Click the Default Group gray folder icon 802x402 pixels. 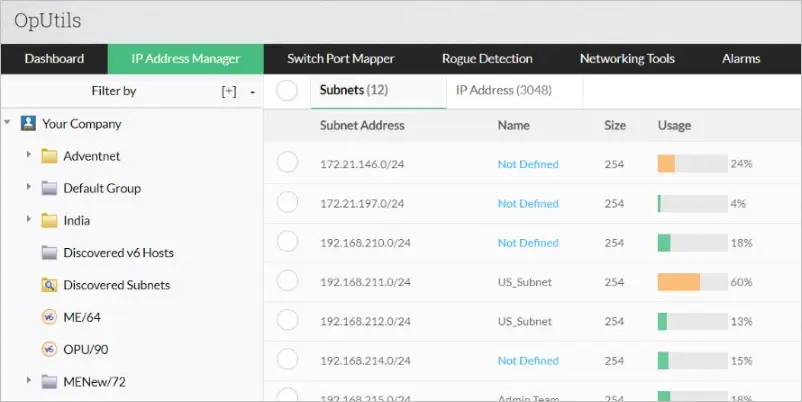click(x=49, y=188)
